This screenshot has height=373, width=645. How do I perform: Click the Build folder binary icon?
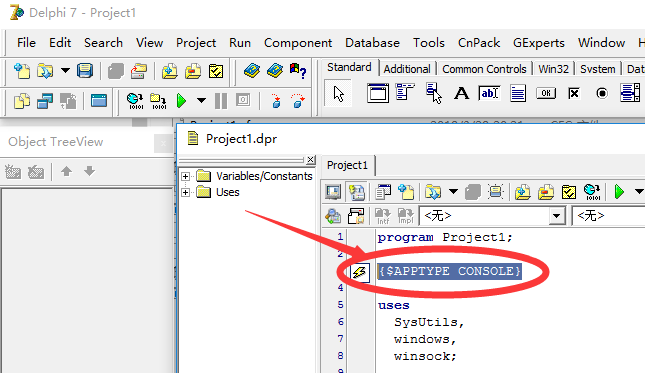(158, 101)
